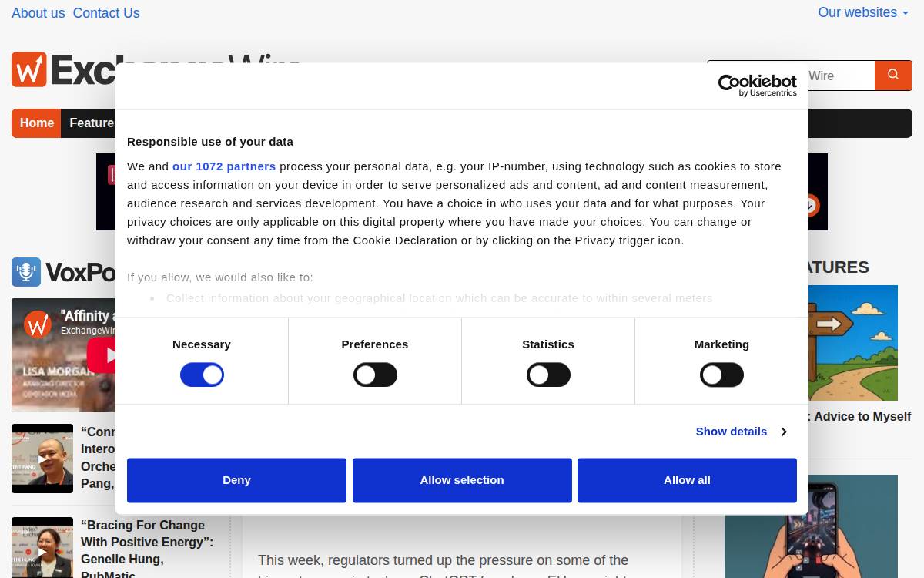Enable the Preferences cookies switch
The image size is (924, 578).
[375, 375]
